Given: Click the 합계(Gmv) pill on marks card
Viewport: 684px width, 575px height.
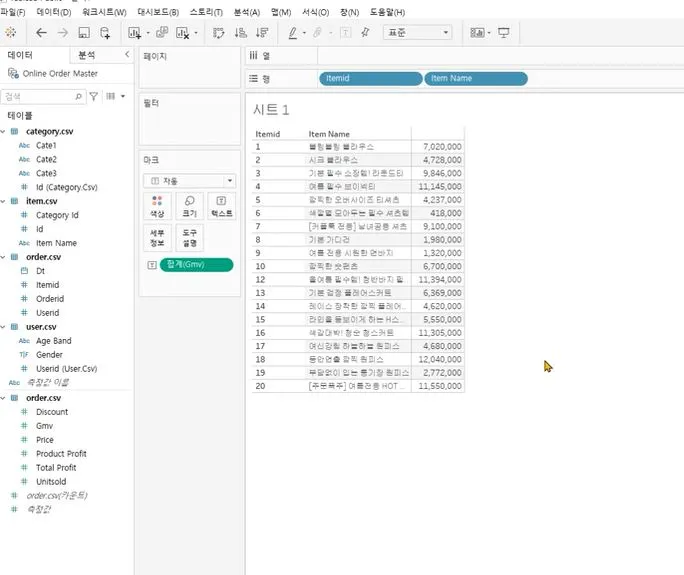Looking at the screenshot, I should (196, 265).
